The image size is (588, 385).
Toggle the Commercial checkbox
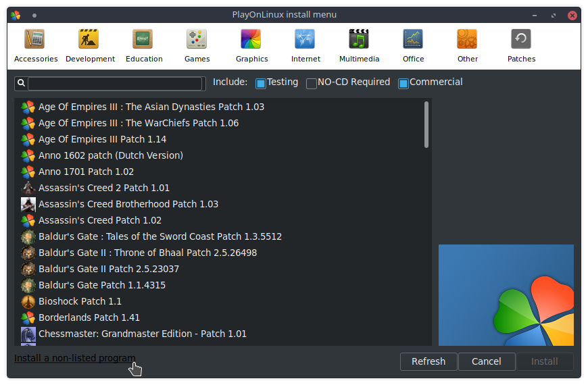tap(403, 83)
